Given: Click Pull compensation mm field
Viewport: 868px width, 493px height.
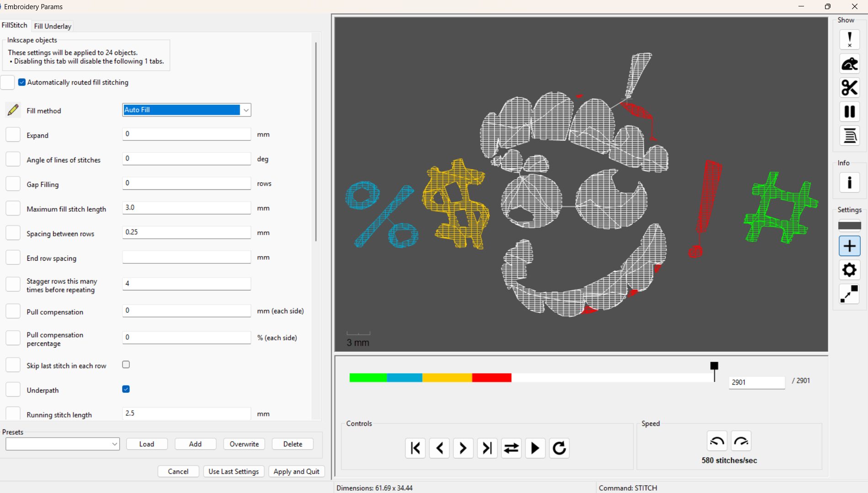Looking at the screenshot, I should tap(187, 311).
